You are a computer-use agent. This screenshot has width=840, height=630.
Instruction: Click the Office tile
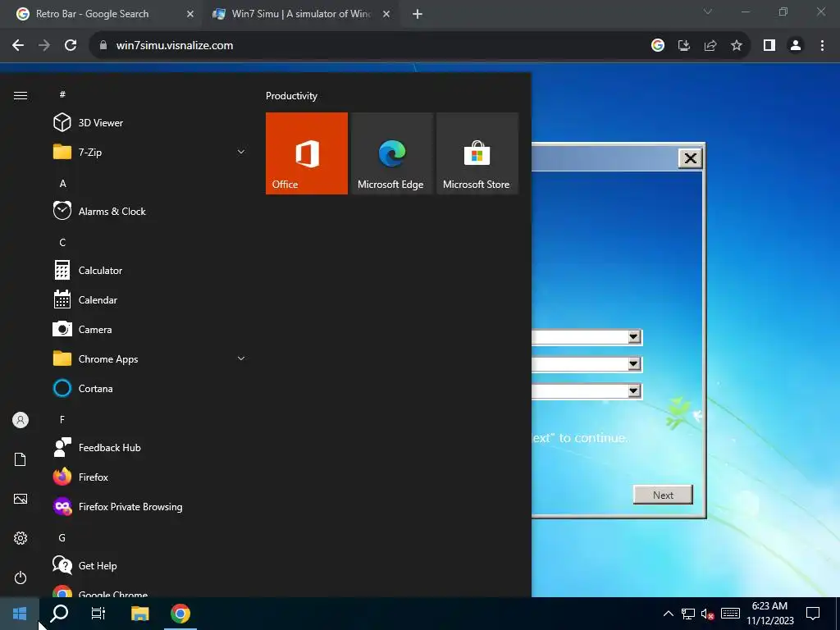click(x=307, y=153)
